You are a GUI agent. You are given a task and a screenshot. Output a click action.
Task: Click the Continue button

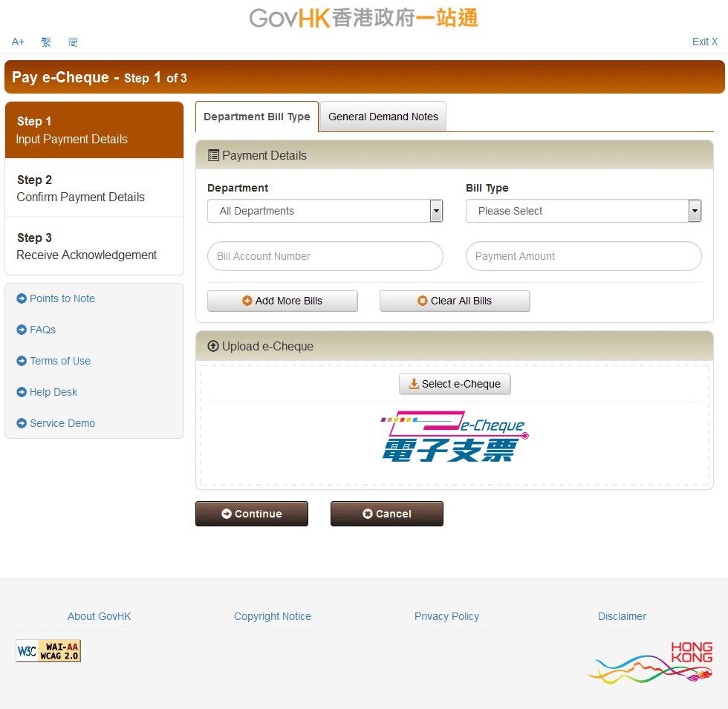click(x=252, y=514)
